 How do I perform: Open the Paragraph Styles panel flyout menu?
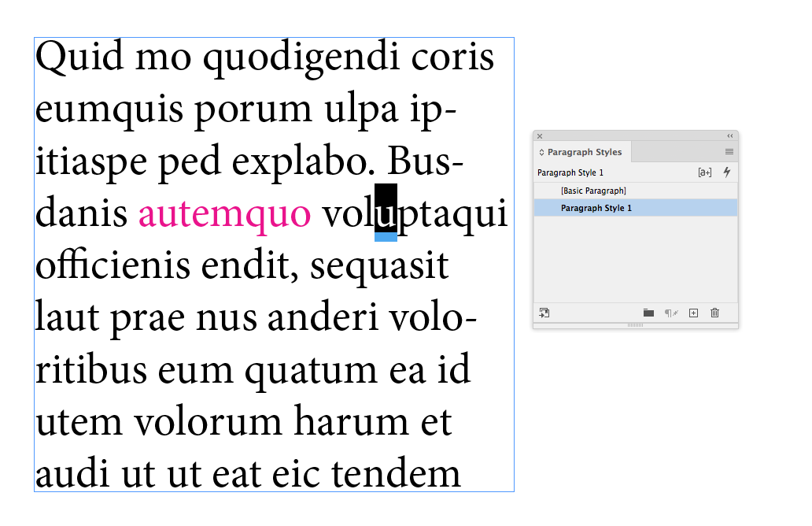pos(729,151)
